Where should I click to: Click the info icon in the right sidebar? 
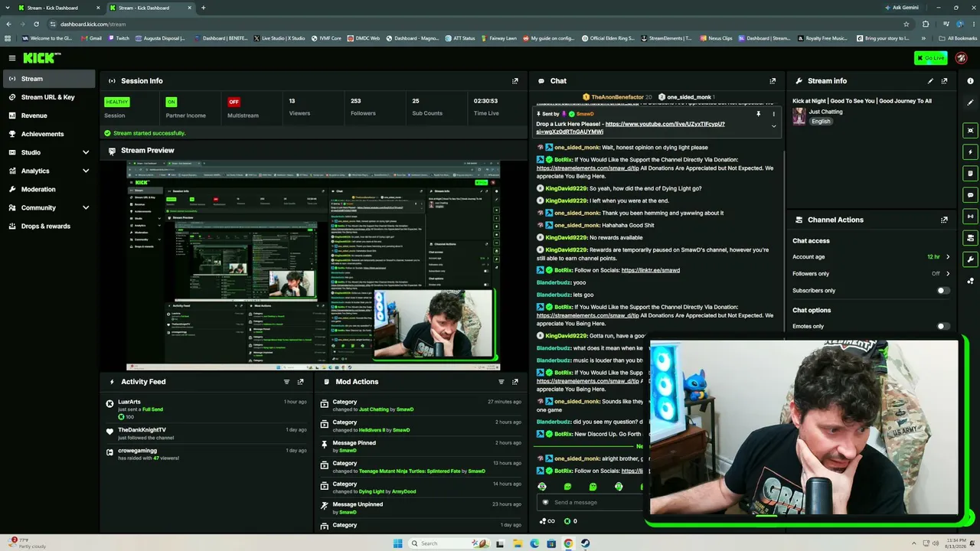point(970,80)
